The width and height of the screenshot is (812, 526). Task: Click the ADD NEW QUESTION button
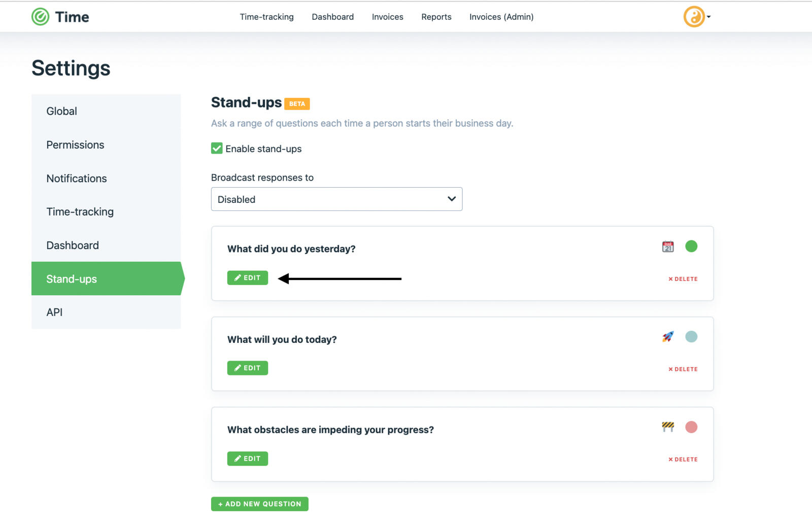coord(259,504)
